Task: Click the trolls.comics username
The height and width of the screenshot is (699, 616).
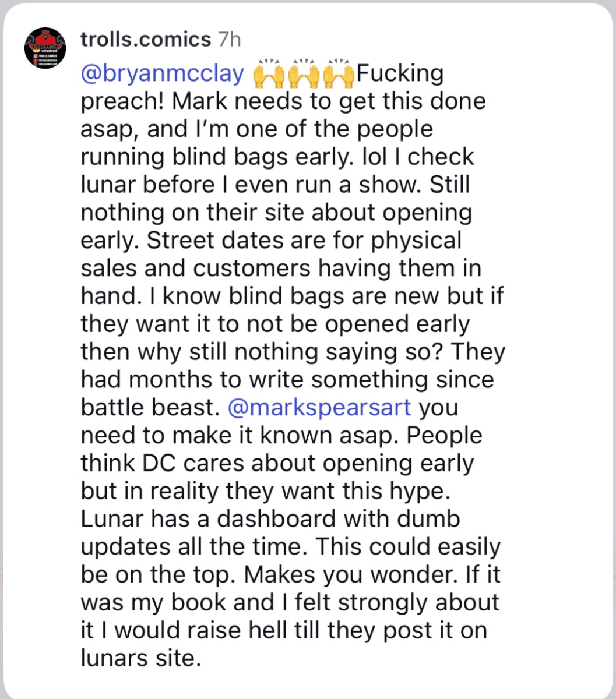Action: point(146,40)
